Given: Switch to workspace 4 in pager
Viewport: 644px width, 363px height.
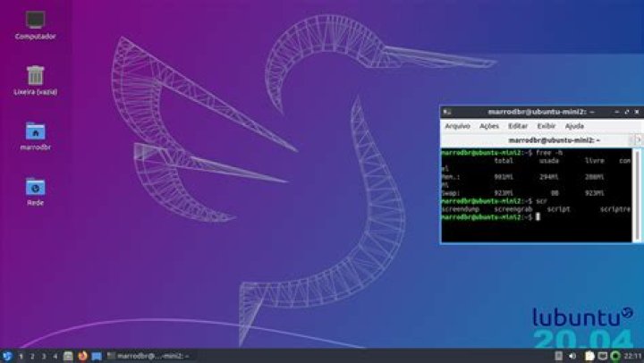Looking at the screenshot, I should pos(55,356).
